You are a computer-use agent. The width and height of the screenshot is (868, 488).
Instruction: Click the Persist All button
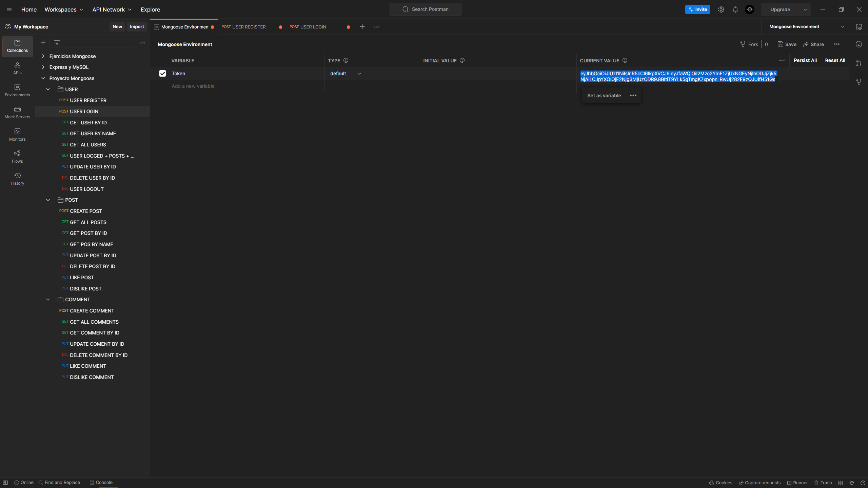point(805,60)
